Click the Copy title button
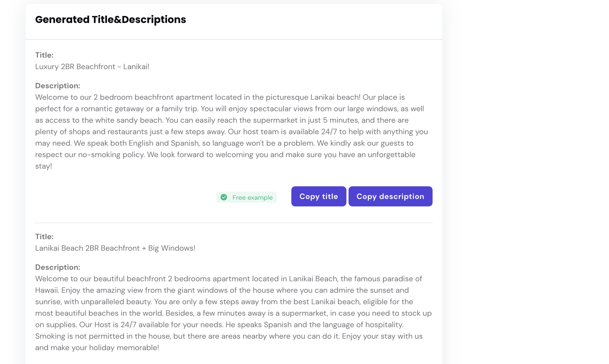This screenshot has height=364, width=609. tap(319, 196)
